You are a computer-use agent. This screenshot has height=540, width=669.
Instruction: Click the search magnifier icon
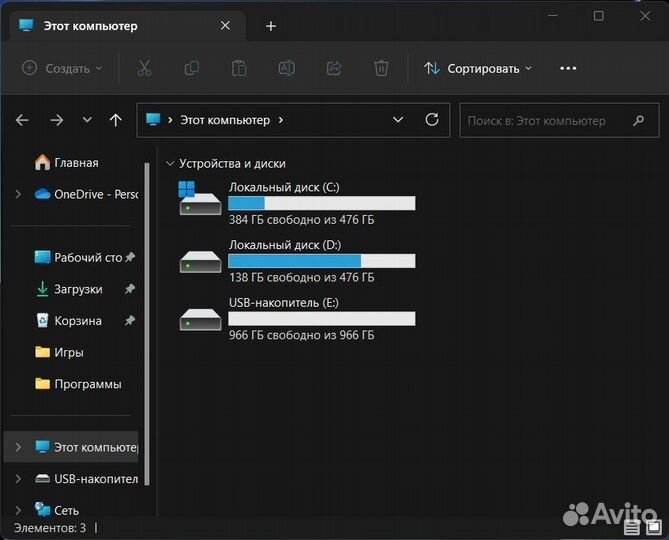639,121
